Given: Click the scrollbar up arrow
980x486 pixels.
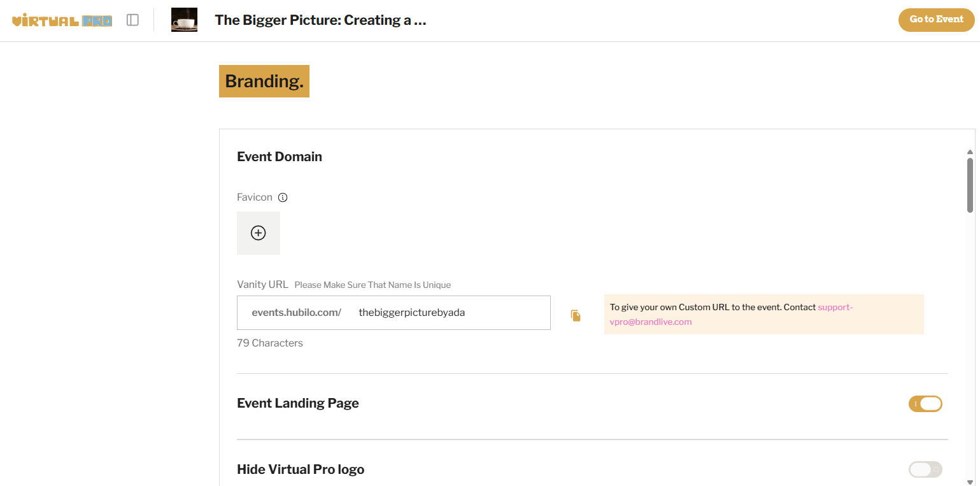Looking at the screenshot, I should click(x=970, y=152).
